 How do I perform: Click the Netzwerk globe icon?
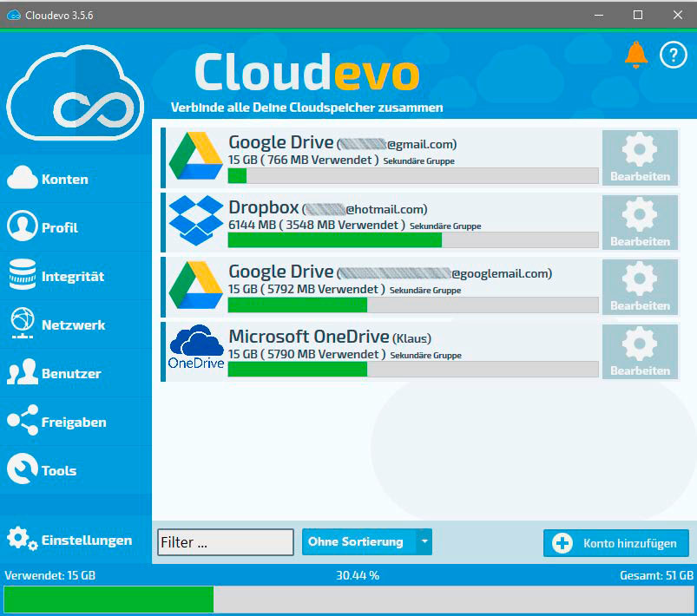23,323
